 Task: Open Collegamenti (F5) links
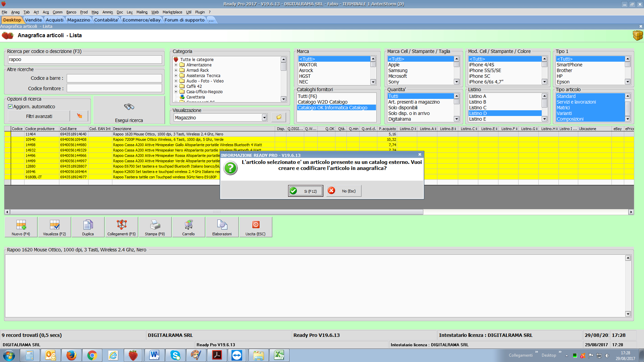click(x=121, y=227)
